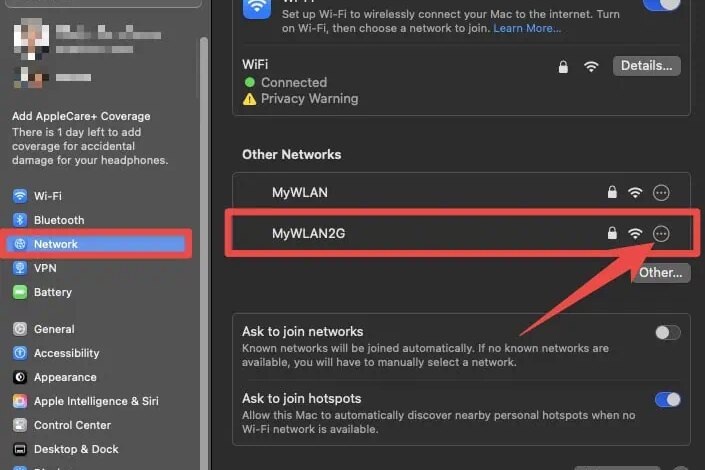
Task: Turn off the main Wi-Fi switch
Action: (660, 5)
